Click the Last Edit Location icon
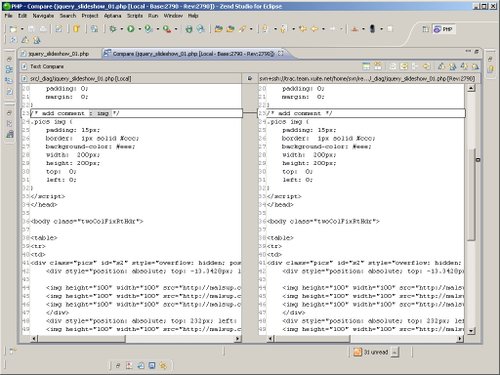Viewport: 500px width, 375px height. [x=303, y=29]
